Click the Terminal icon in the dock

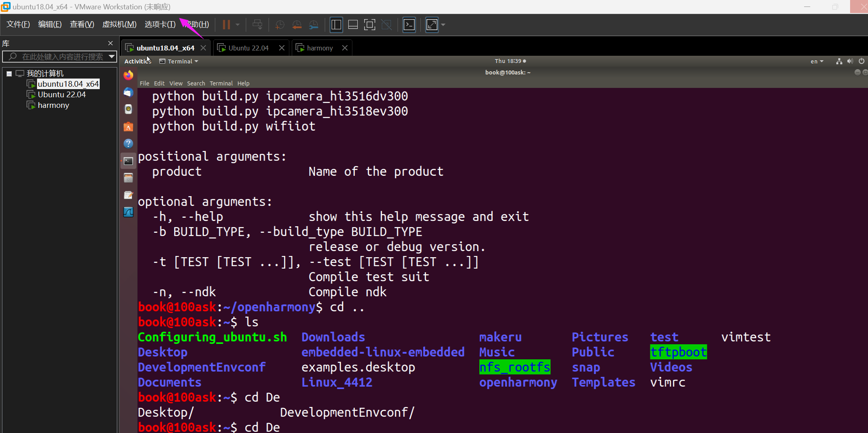point(128,161)
